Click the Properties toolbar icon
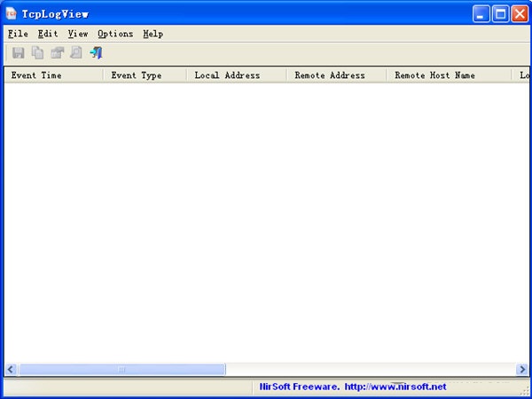The height and width of the screenshot is (399, 532). coord(57,53)
